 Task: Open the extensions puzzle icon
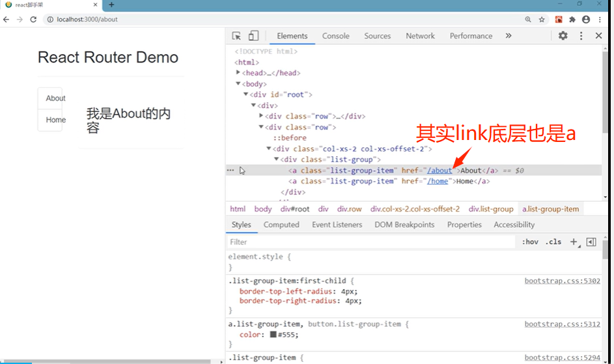point(572,19)
